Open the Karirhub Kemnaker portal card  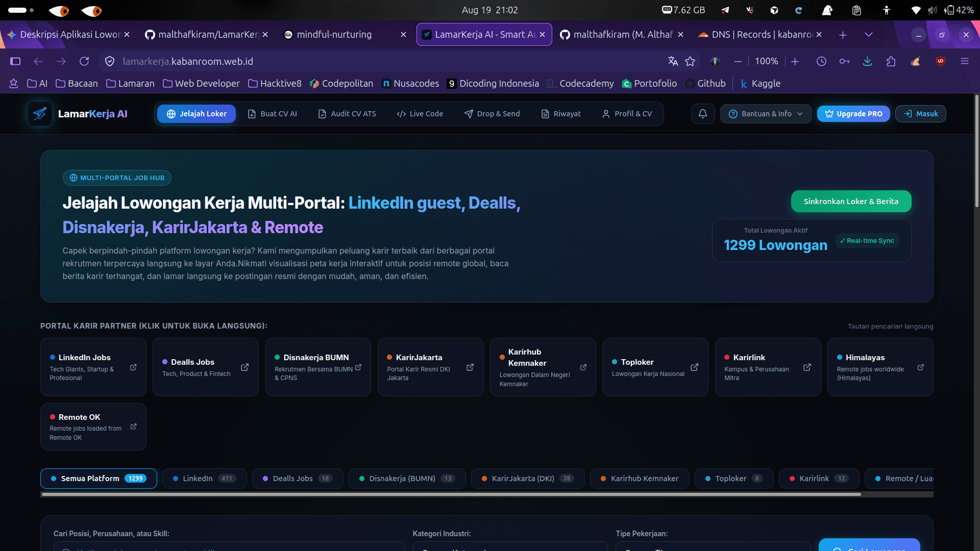pyautogui.click(x=543, y=367)
